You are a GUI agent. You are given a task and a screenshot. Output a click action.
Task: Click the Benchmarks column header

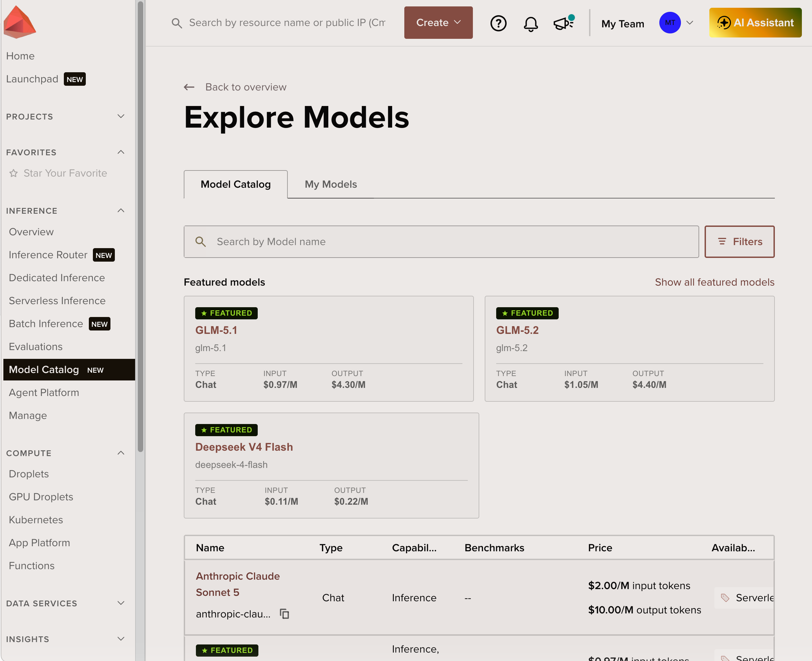click(494, 548)
